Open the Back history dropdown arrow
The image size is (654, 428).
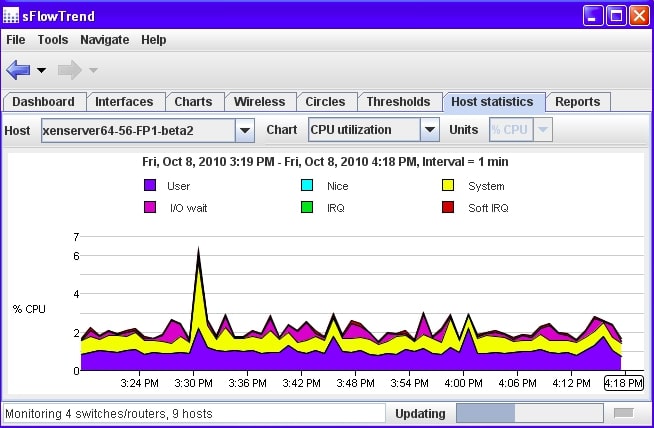[41, 70]
